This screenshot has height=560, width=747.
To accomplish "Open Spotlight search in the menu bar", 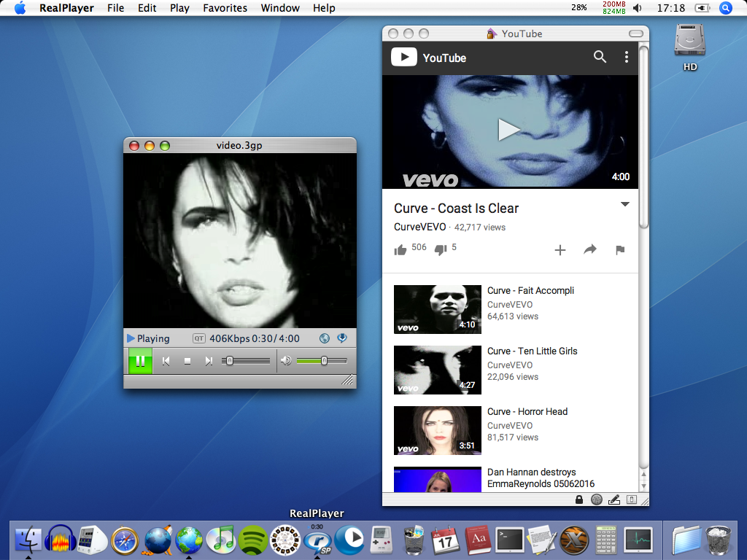I will point(726,8).
